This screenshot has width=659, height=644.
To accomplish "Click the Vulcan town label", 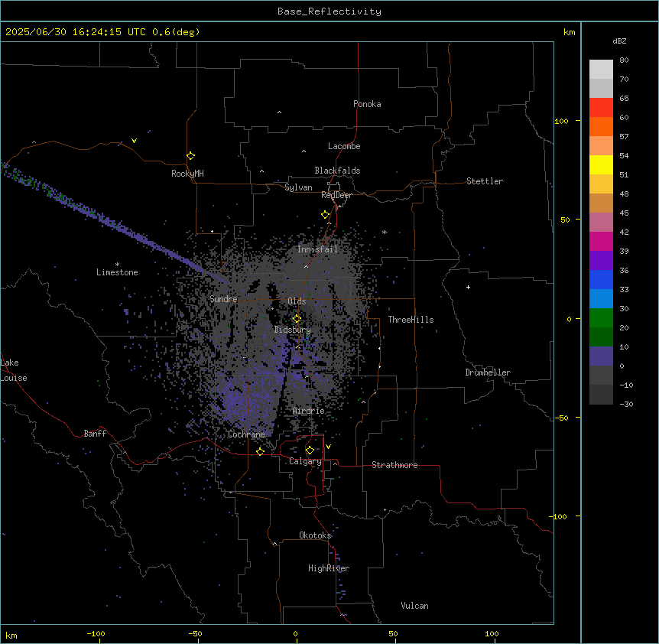I will coord(415,606).
